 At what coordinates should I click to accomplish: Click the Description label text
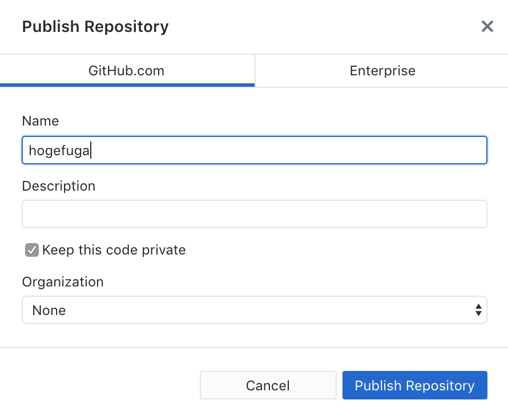click(58, 186)
